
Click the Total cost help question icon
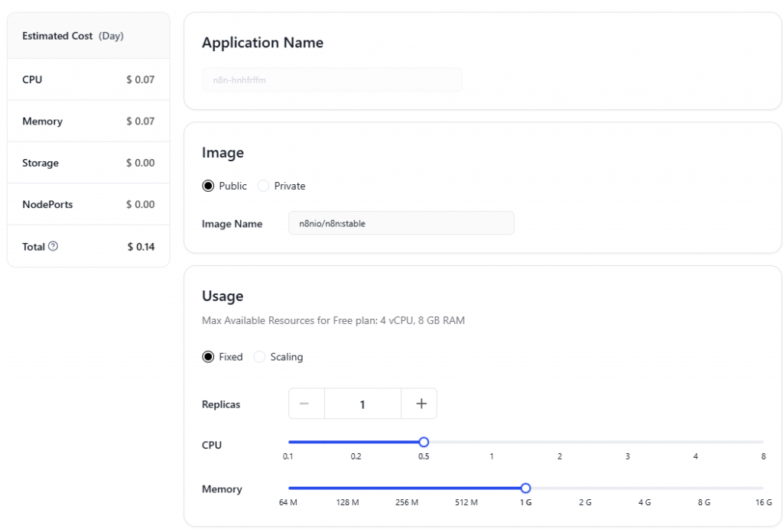pyautogui.click(x=53, y=246)
